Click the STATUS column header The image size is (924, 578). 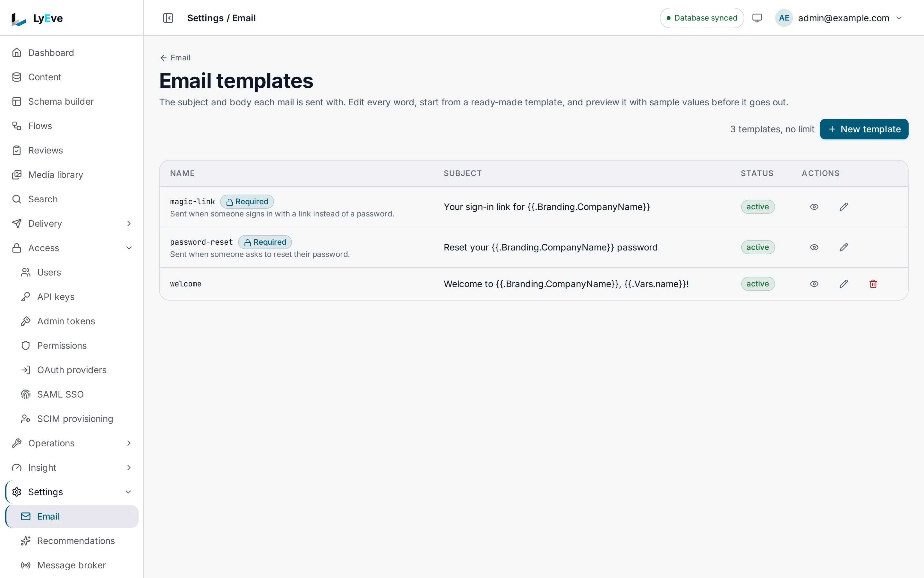tap(757, 173)
